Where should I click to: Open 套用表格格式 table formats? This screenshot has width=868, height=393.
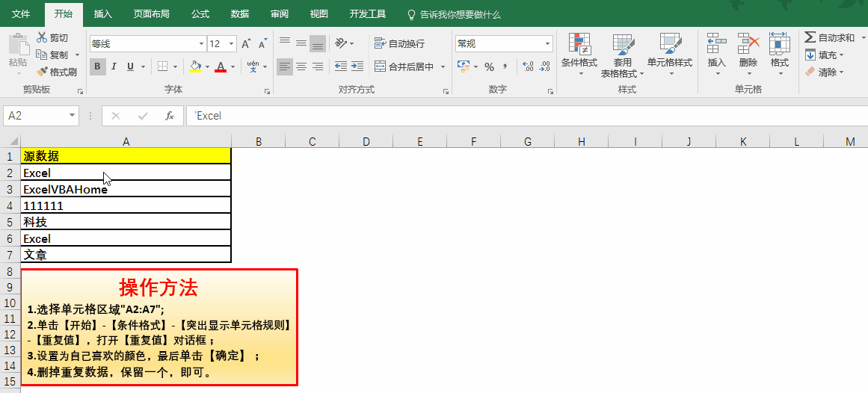(623, 55)
